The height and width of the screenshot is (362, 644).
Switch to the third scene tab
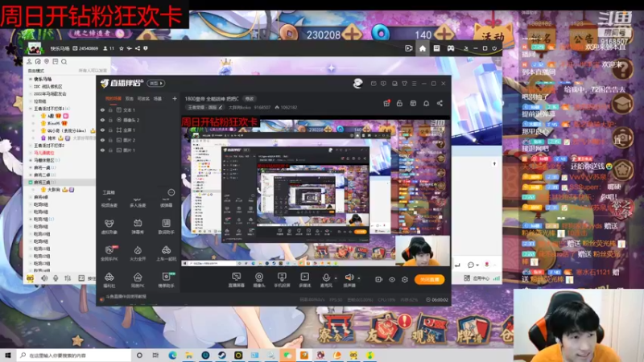click(x=143, y=98)
